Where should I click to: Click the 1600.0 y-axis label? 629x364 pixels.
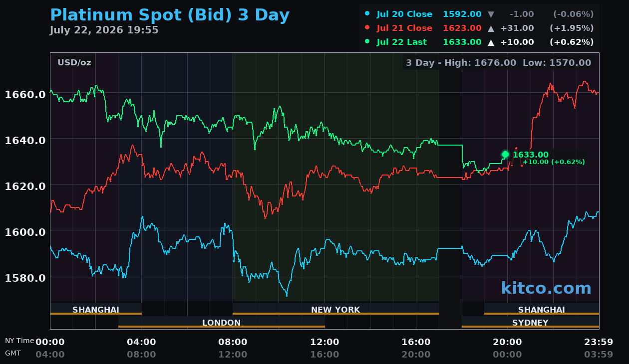[x=25, y=232]
